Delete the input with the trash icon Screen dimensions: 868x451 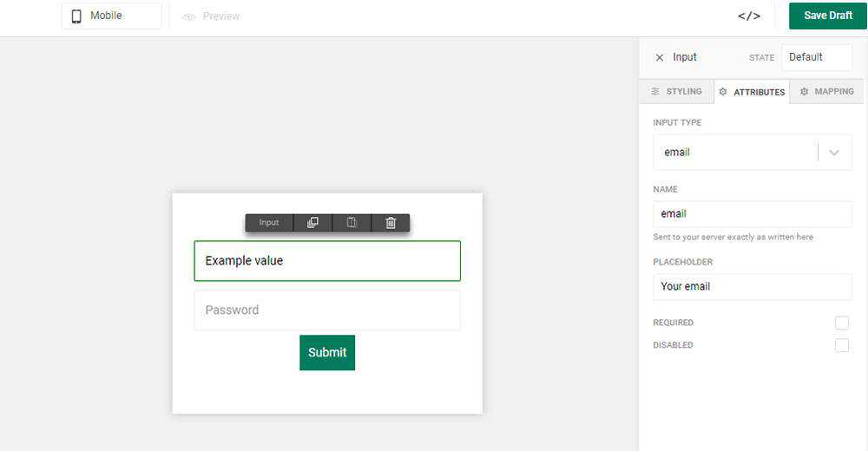pos(391,223)
